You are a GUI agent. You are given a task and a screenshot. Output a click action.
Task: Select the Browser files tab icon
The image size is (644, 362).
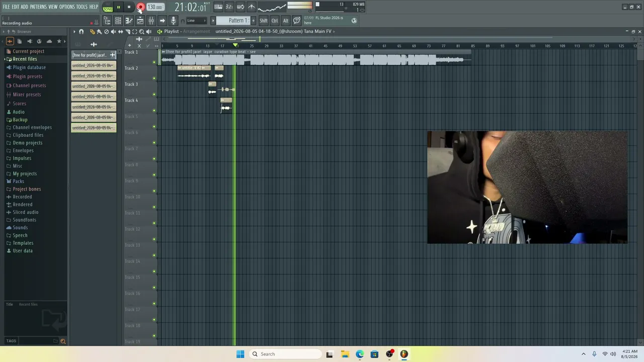point(19,41)
